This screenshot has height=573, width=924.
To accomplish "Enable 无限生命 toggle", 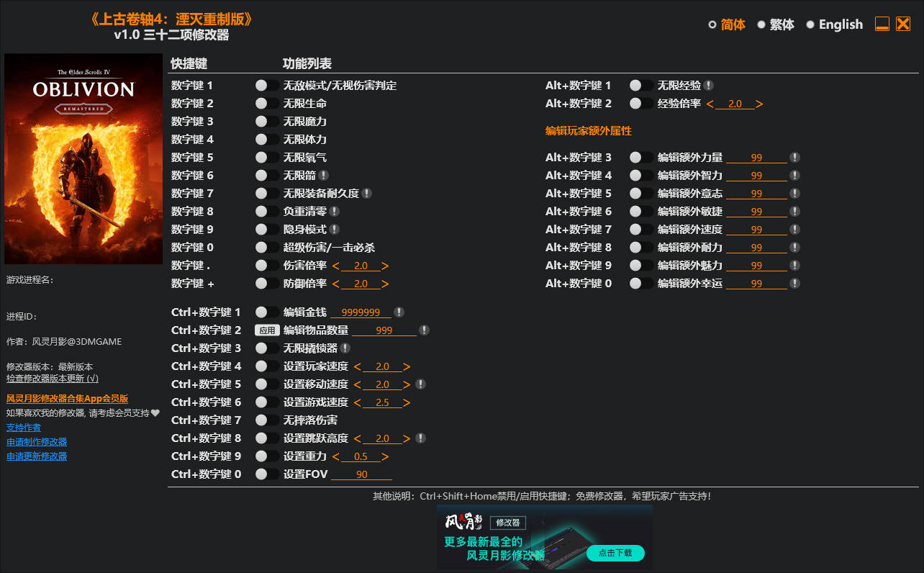I will (x=267, y=103).
